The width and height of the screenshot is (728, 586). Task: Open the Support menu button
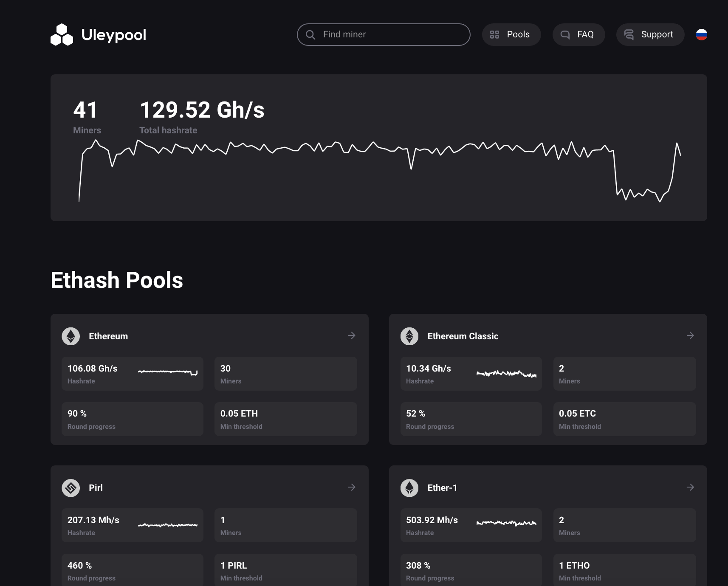coord(650,34)
